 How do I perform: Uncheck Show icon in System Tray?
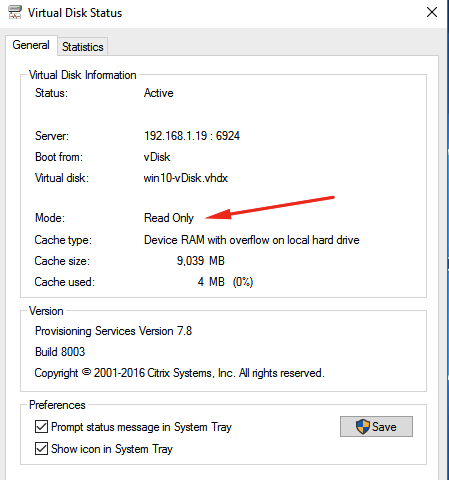pos(41,449)
